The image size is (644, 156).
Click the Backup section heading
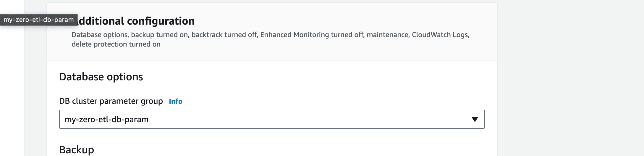[x=77, y=150]
